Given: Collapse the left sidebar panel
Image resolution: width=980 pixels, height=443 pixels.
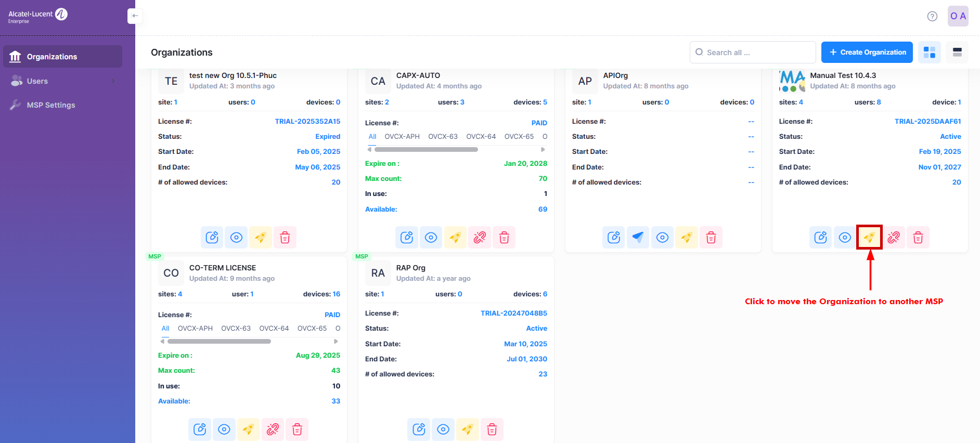Looking at the screenshot, I should 135,16.
